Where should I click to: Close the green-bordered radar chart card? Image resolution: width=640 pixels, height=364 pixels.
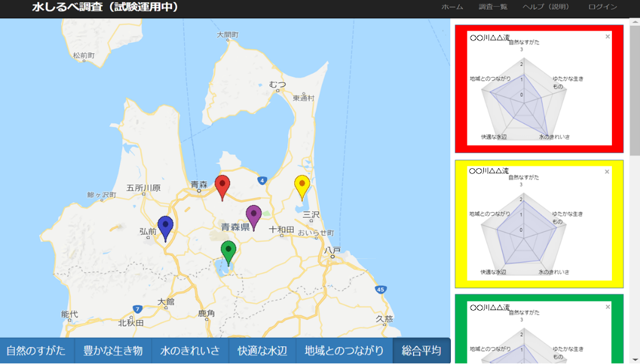608,307
